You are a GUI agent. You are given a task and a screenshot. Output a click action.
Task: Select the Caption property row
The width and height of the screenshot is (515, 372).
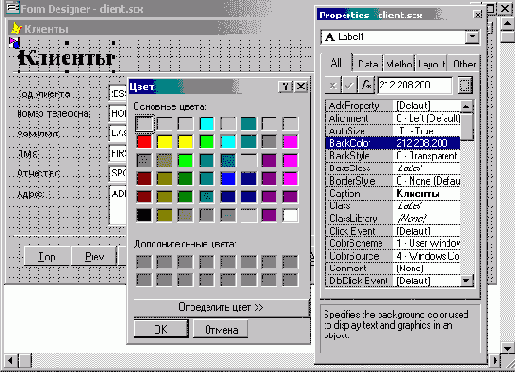click(x=393, y=194)
